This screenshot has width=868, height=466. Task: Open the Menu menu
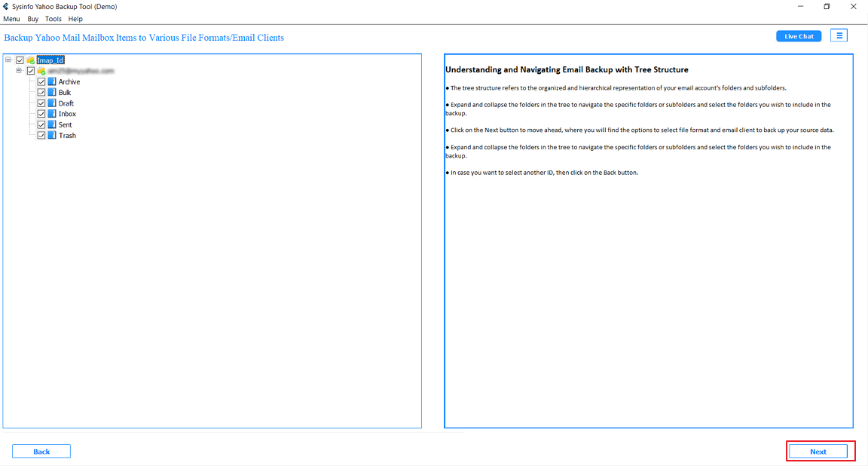(x=11, y=19)
